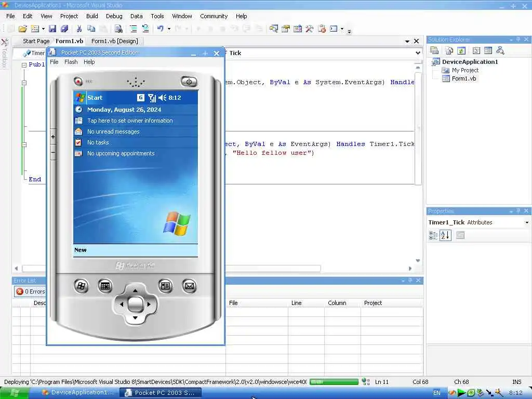Open the toolbar options overflow arrow
532x399 pixels.
pyautogui.click(x=349, y=32)
